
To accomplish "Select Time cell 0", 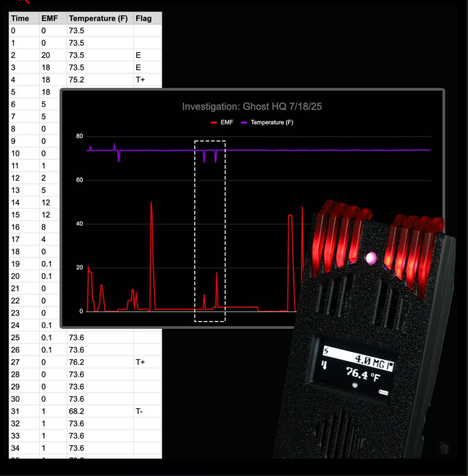I will pos(24,31).
